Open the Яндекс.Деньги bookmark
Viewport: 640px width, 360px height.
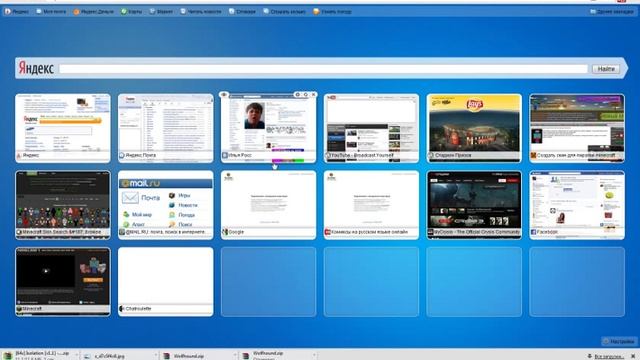tap(93, 12)
